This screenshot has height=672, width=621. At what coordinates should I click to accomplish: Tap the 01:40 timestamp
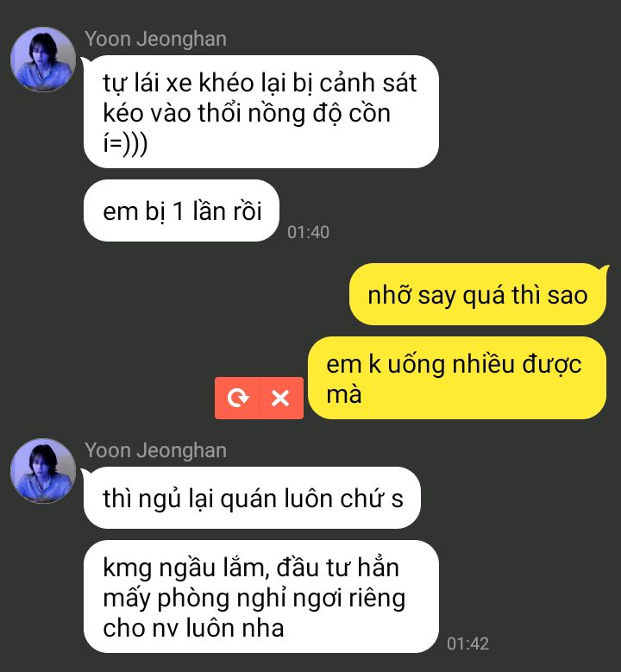[x=308, y=232]
